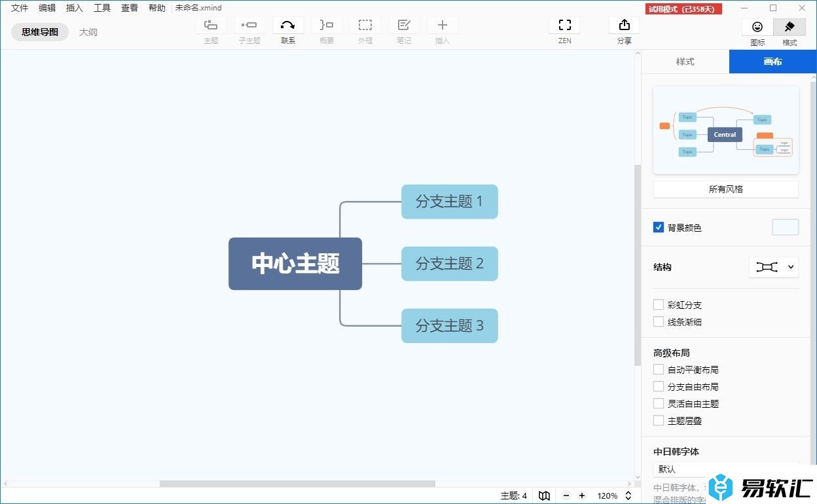This screenshot has height=504, width=817.
Task: Open the Insert (插入) plus icon
Action: (443, 26)
